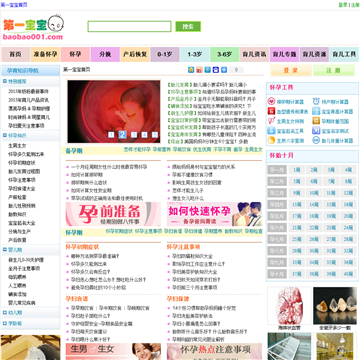Open the 育儿资讯 navigation tab
Viewport: 360px width, 360px height.
pos(254,54)
